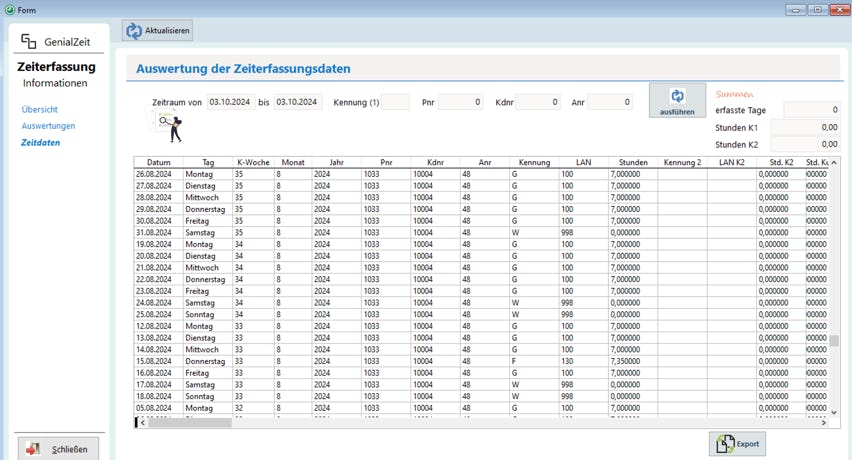Screen dimensions: 852x460
Task: Click the Aktualisieren refresh icon
Action: [x=134, y=31]
